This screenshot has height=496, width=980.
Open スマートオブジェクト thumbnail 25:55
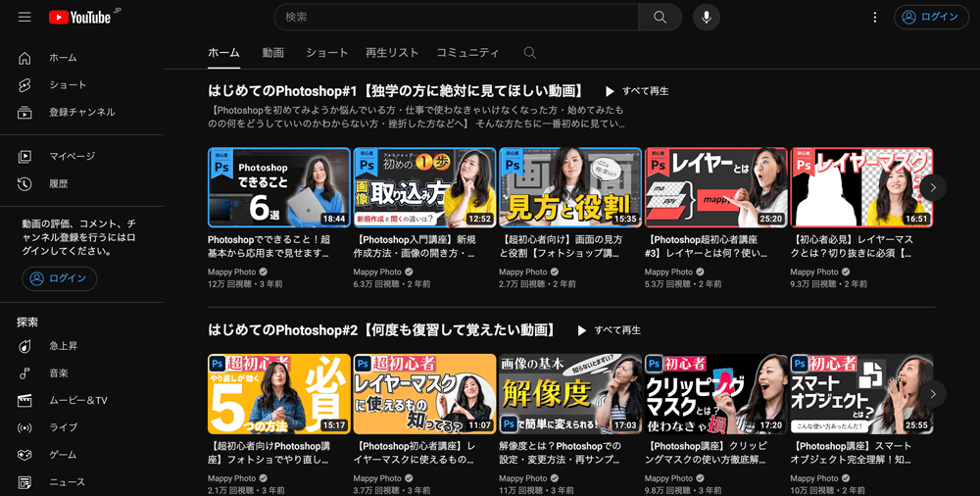[x=861, y=394]
